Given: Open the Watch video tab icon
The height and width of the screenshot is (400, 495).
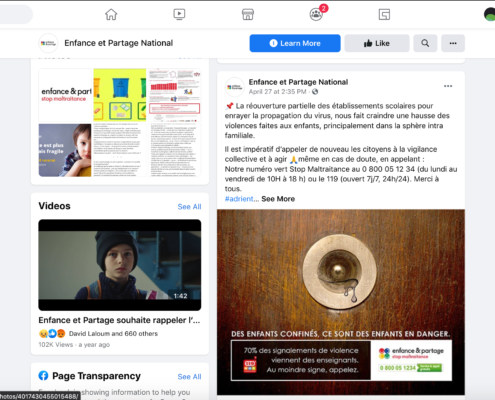Looking at the screenshot, I should point(179,14).
